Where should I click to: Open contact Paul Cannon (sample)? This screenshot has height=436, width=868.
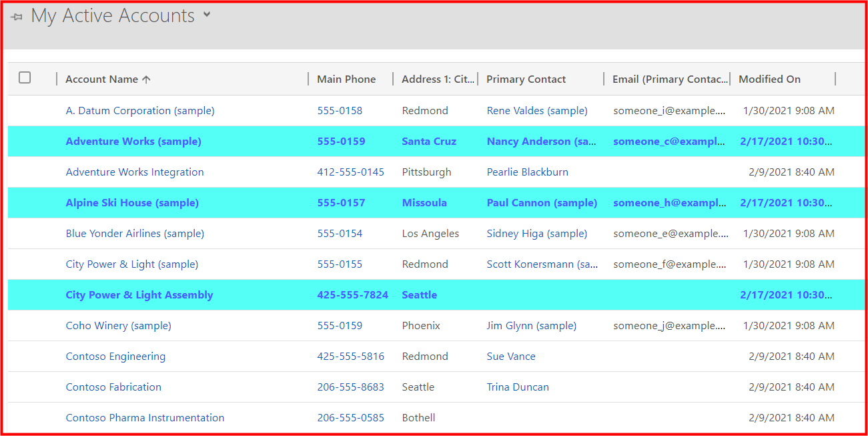542,203
